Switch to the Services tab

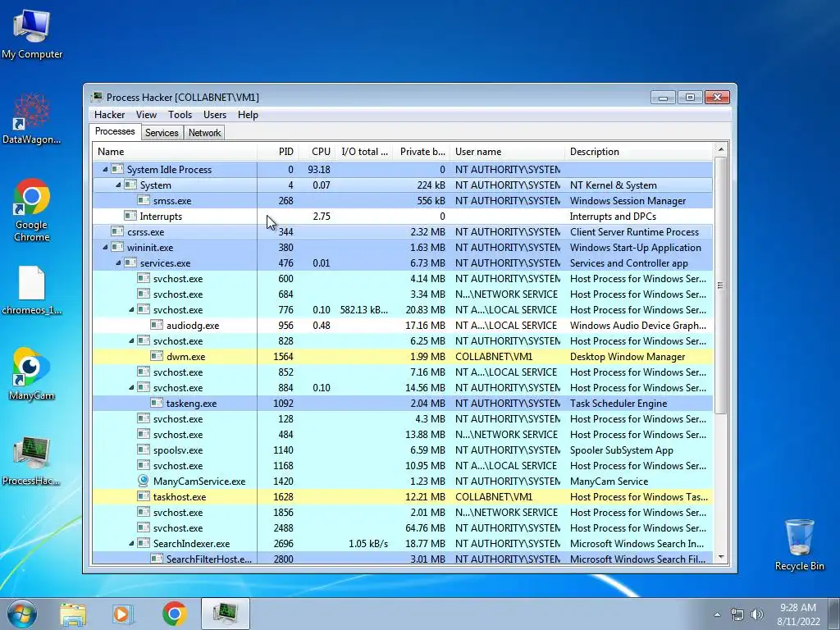tap(162, 133)
